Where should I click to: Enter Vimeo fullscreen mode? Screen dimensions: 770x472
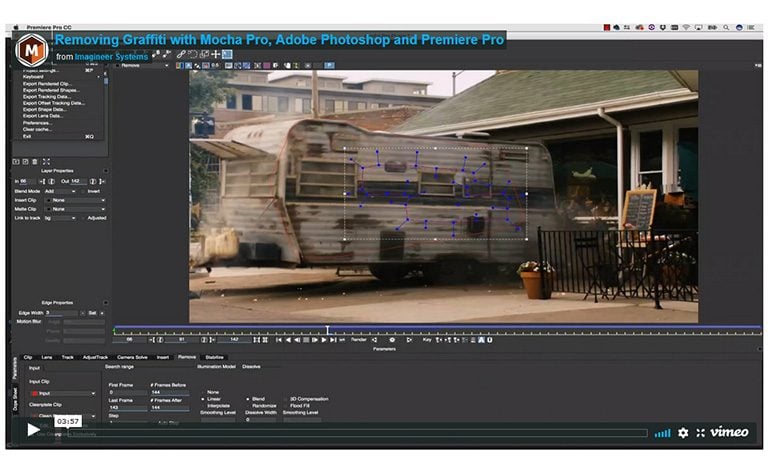pos(701,433)
